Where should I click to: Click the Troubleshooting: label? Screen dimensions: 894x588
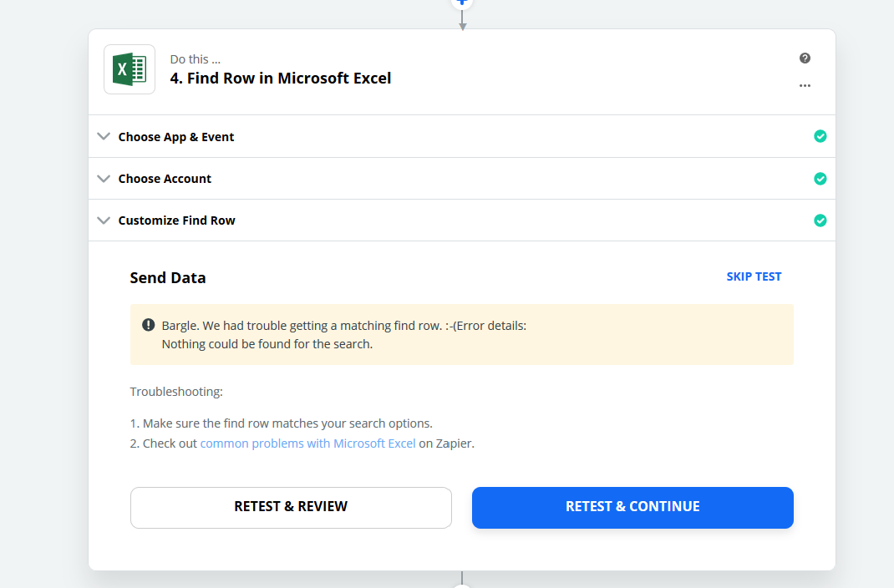tap(176, 392)
